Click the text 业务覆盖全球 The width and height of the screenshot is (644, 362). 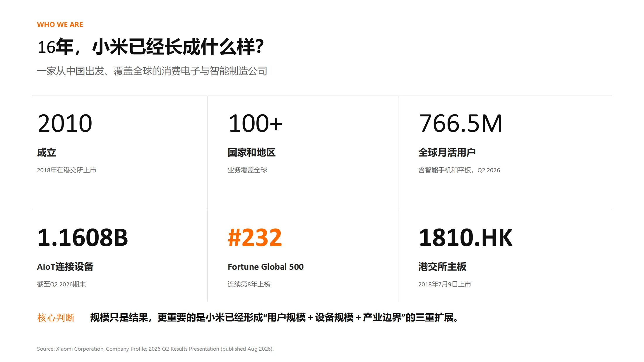(247, 170)
